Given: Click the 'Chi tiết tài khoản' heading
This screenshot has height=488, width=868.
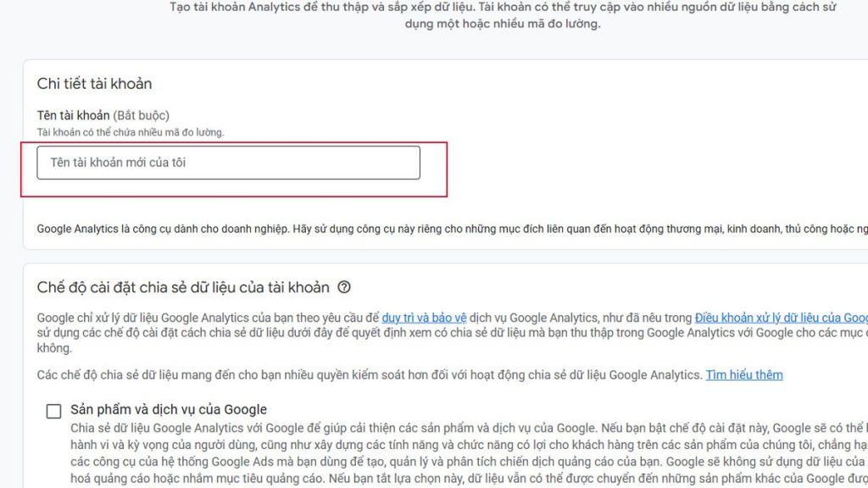Looking at the screenshot, I should coord(94,84).
